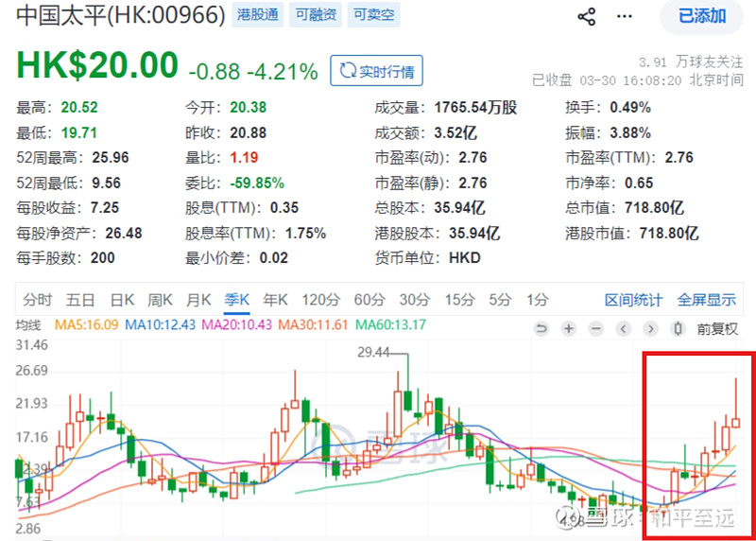Zoom out chart with minus icon
Screen dimensions: 756x541
(x=596, y=329)
